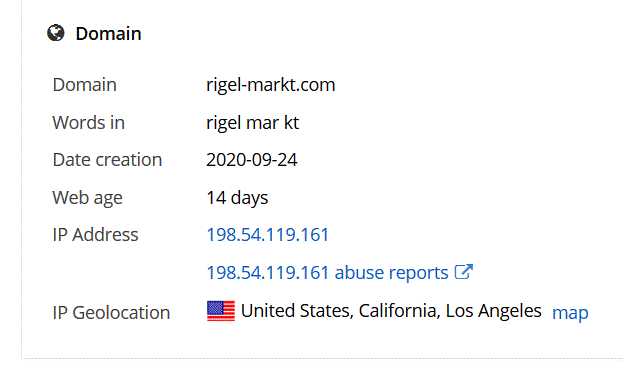Screen dimensions: 624x368
Task: Click the globe icon beside Domain heading
Action: pos(56,33)
